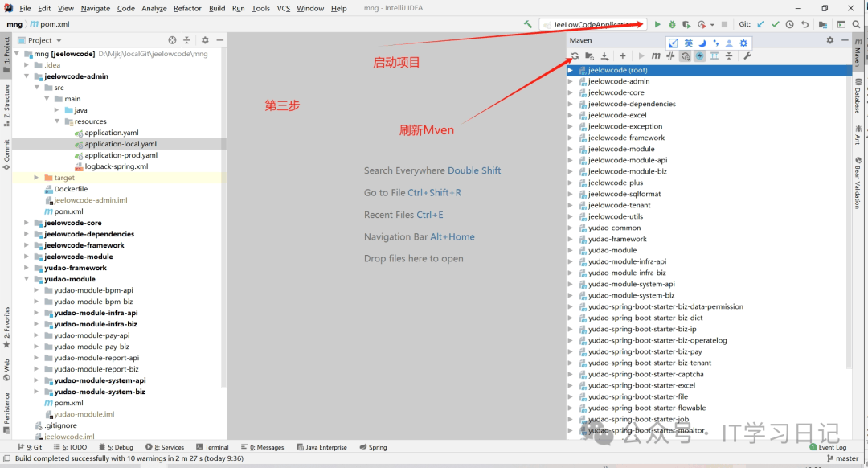Image resolution: width=868 pixels, height=468 pixels.
Task: Click the pom.xml breadcrumb in navigation bar
Action: click(50, 24)
